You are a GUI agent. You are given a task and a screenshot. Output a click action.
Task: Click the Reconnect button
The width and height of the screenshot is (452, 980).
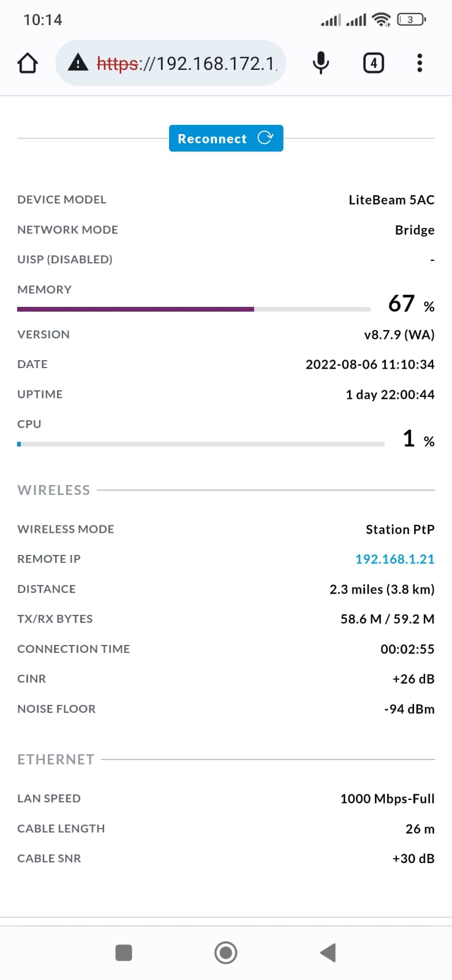pyautogui.click(x=226, y=138)
